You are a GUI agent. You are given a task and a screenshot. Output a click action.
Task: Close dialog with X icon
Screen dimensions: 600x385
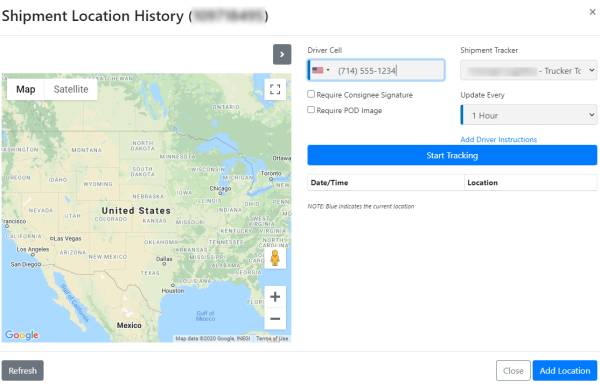[x=592, y=12]
